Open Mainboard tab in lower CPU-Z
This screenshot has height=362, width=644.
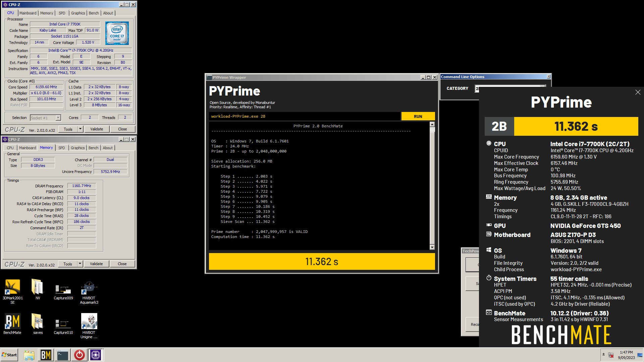tap(28, 148)
